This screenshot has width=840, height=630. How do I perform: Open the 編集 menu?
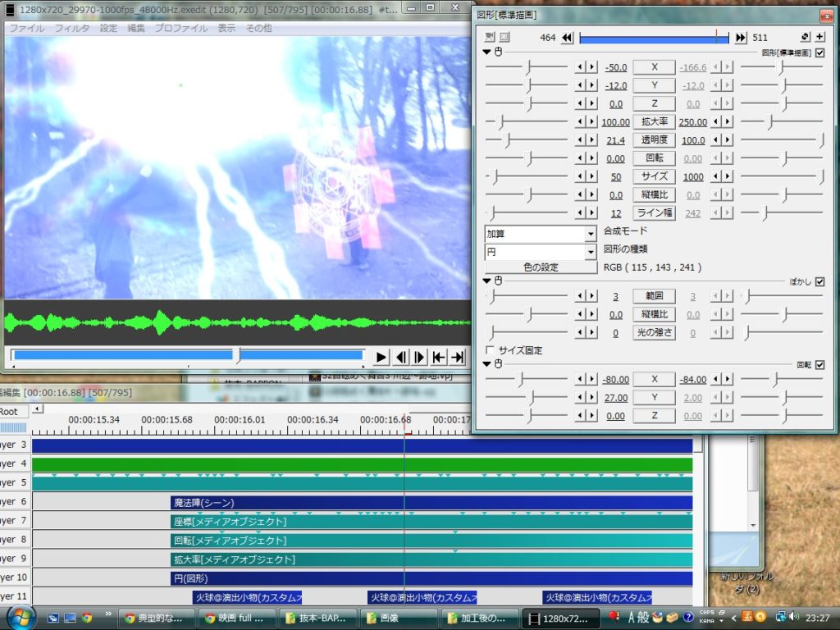[136, 28]
